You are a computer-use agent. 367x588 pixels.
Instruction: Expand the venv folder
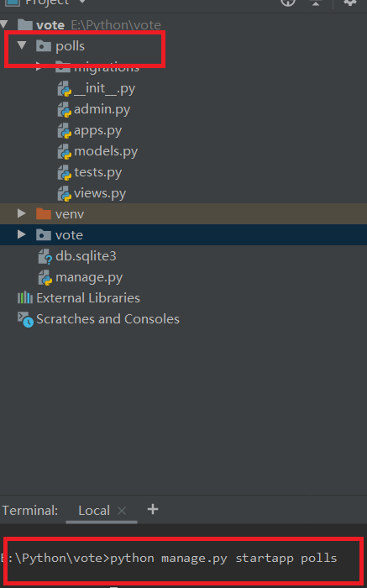[x=21, y=213]
